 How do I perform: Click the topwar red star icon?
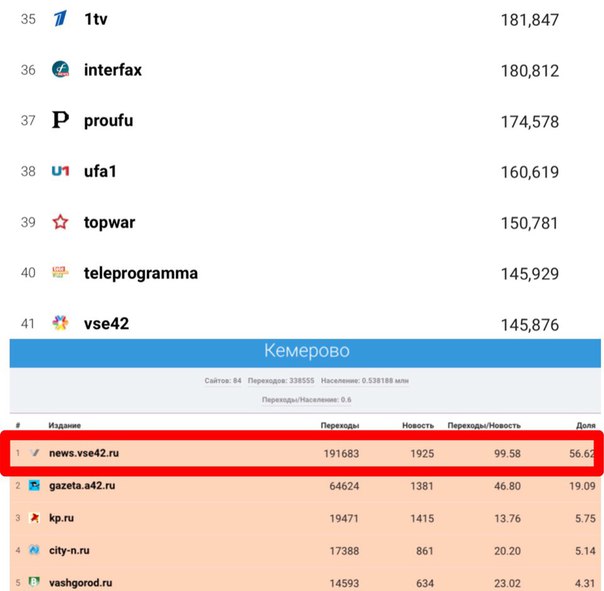pos(60,222)
